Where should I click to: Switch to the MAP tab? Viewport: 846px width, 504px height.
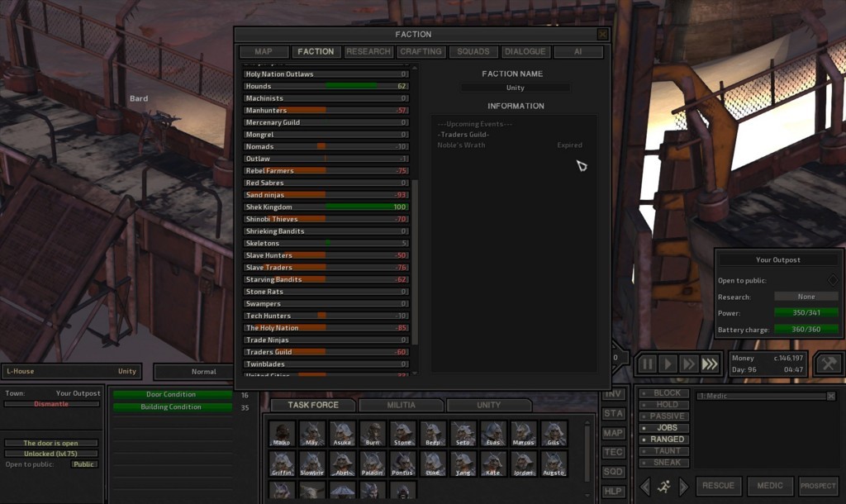coord(264,52)
